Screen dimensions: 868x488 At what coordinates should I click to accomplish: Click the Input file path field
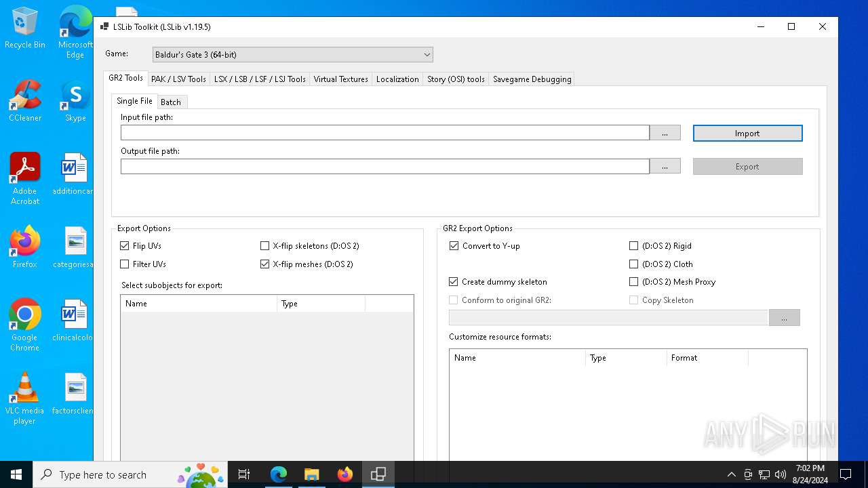[385, 133]
